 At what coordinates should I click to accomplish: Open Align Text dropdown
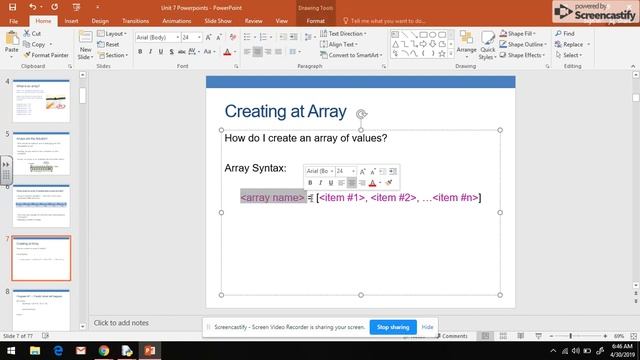point(339,44)
